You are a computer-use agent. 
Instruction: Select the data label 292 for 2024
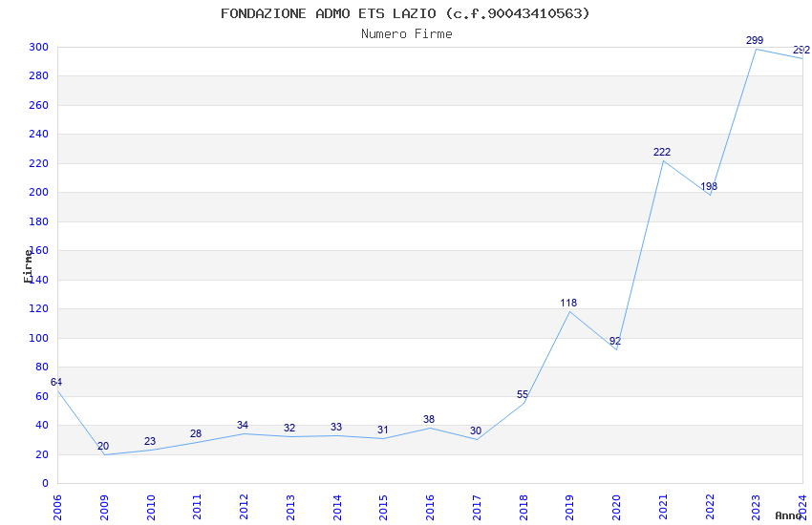point(801,51)
